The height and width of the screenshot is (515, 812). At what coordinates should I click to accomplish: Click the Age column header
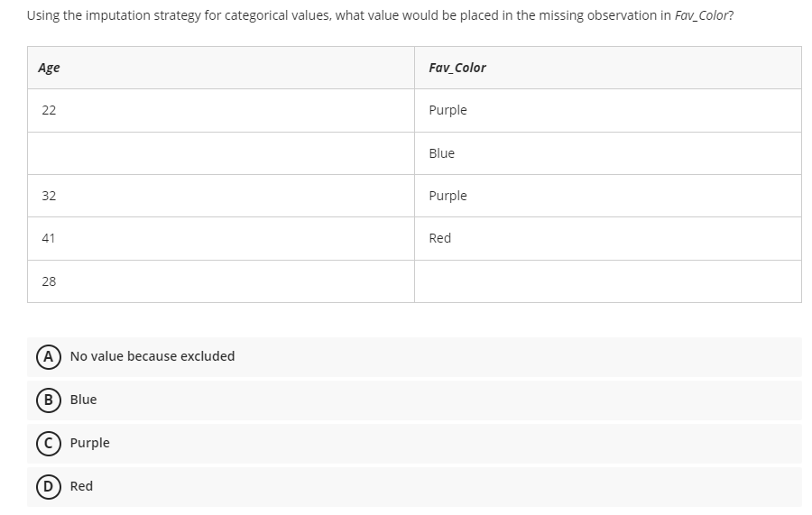pos(221,68)
